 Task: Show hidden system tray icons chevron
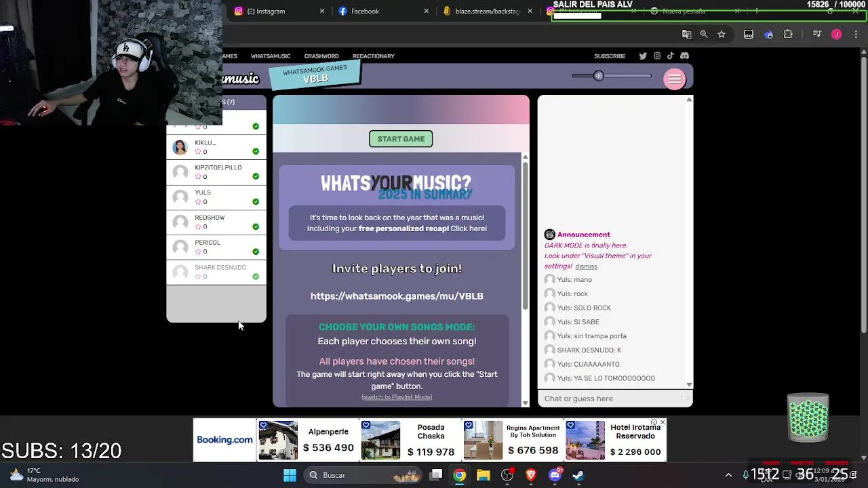(728, 475)
